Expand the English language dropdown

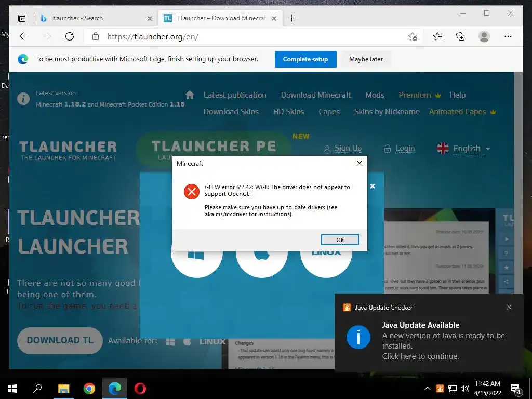(x=463, y=149)
